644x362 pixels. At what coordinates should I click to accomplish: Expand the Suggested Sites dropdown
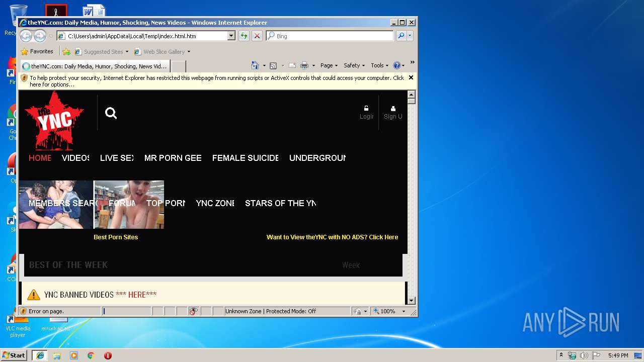coord(127,52)
